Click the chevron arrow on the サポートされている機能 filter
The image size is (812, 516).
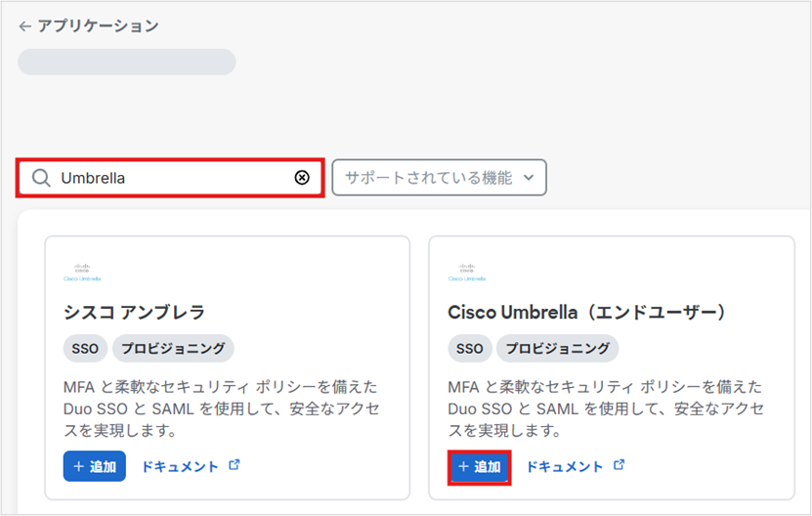(529, 178)
